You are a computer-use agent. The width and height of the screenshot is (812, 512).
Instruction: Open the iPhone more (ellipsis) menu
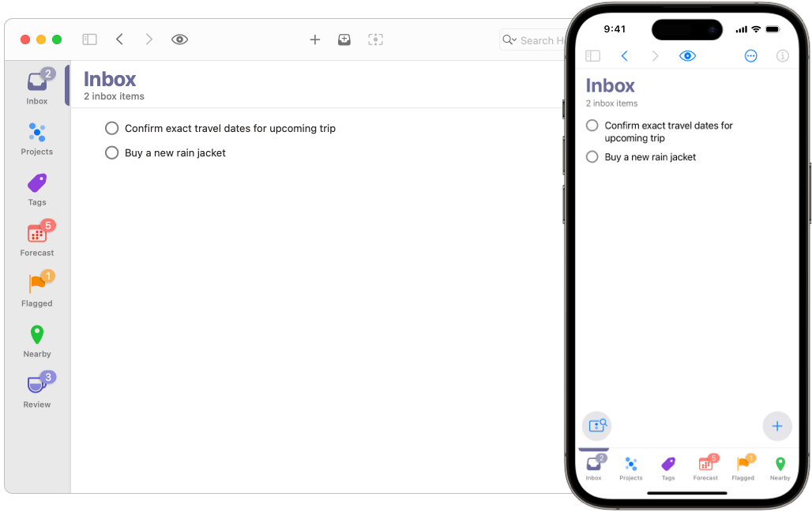(751, 56)
